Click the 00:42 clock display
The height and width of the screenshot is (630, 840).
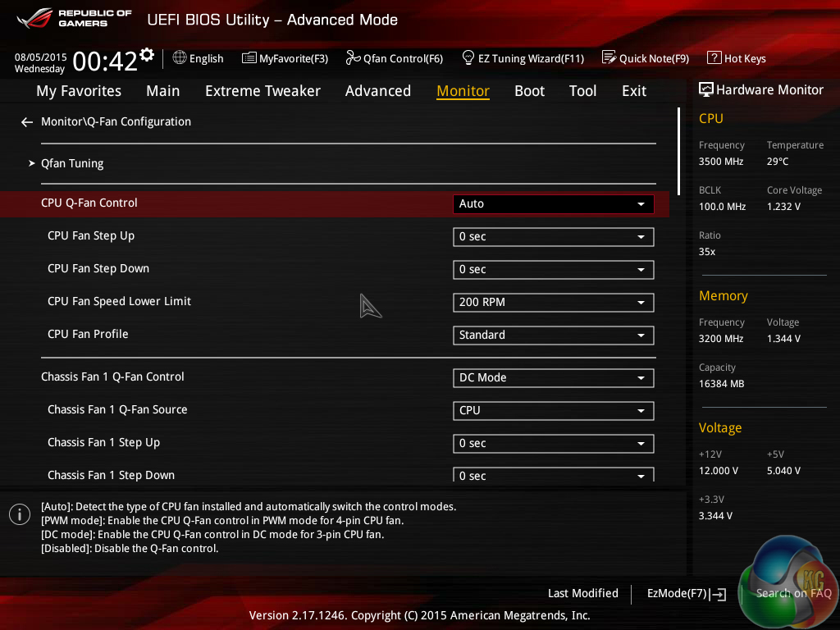pos(105,61)
